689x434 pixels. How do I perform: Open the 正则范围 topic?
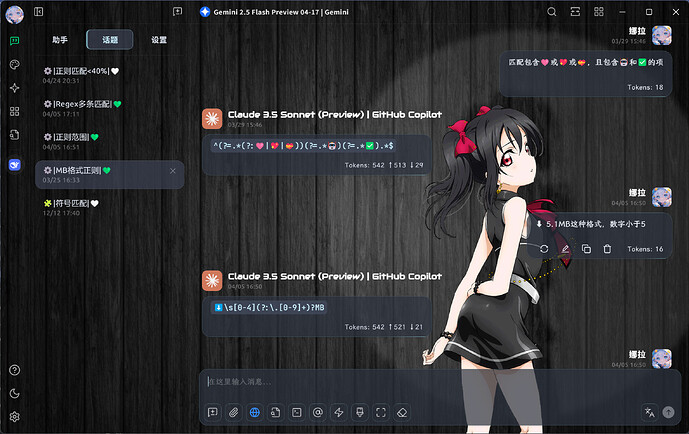[x=109, y=141]
